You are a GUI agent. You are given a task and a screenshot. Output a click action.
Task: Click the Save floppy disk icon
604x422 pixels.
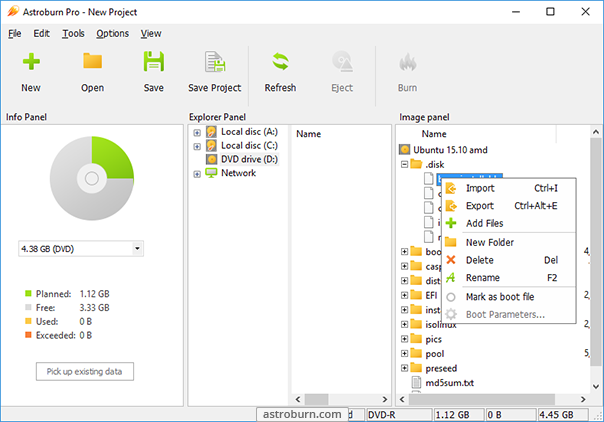click(x=154, y=61)
